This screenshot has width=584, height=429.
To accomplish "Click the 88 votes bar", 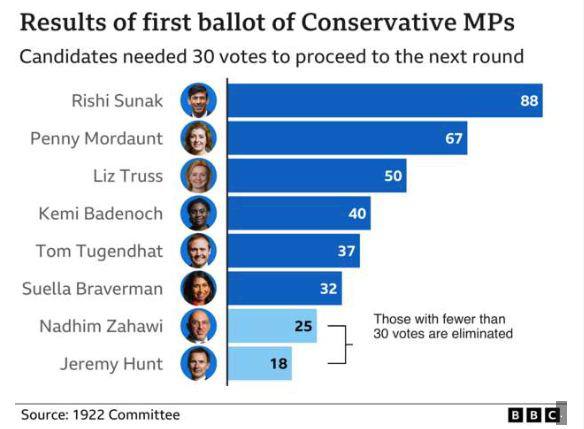I will tap(385, 101).
